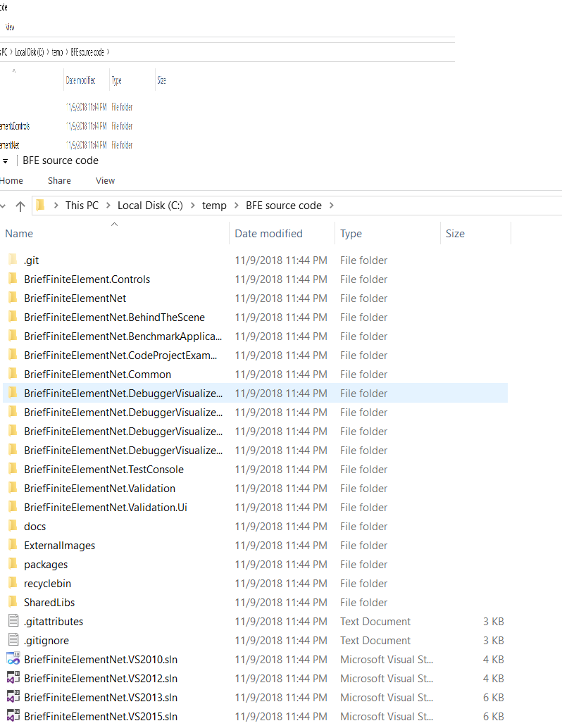This screenshot has width=562, height=728.
Task: Click the ExternalImages folder icon
Action: pyautogui.click(x=13, y=545)
